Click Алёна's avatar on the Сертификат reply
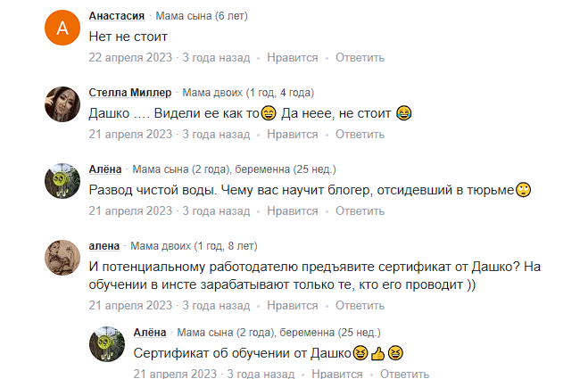Image resolution: width=588 pixels, height=379 pixels. click(x=107, y=344)
